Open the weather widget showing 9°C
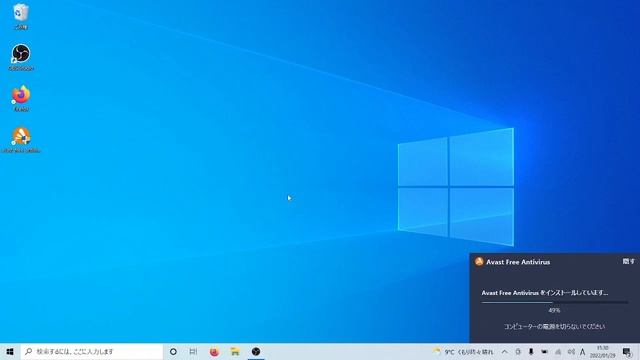 point(463,351)
